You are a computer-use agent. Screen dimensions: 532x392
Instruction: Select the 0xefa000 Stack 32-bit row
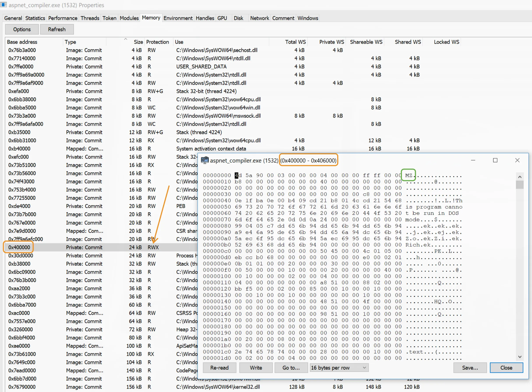(268, 91)
